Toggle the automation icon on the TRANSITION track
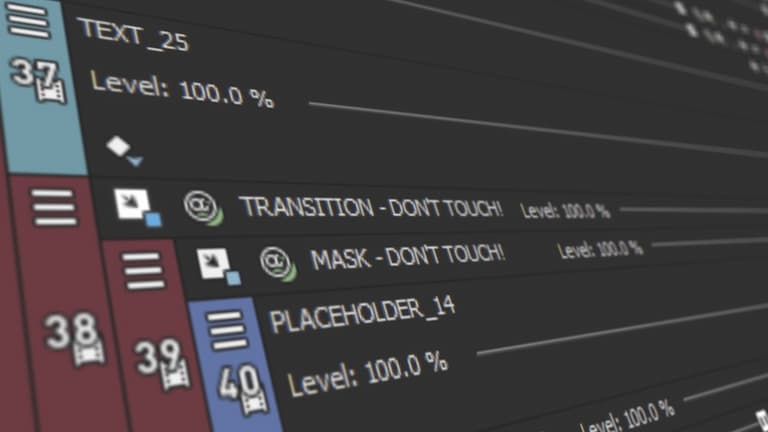768x432 pixels. 203,208
